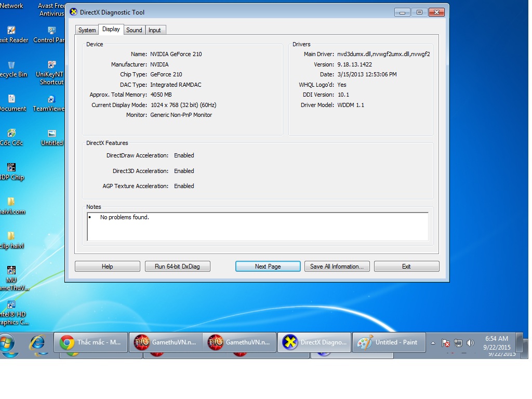Click the "Drivers" group label
Image resolution: width=532 pixels, height=399 pixels.
pos(301,44)
